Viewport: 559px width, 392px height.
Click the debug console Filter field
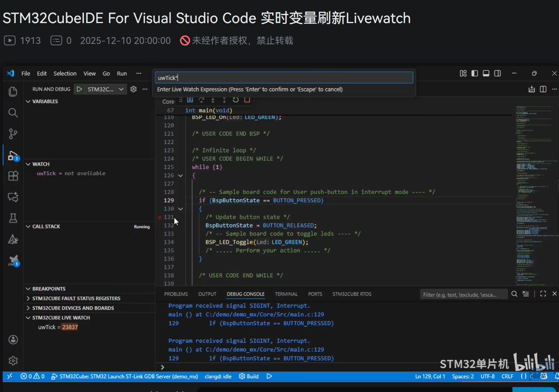coord(464,294)
